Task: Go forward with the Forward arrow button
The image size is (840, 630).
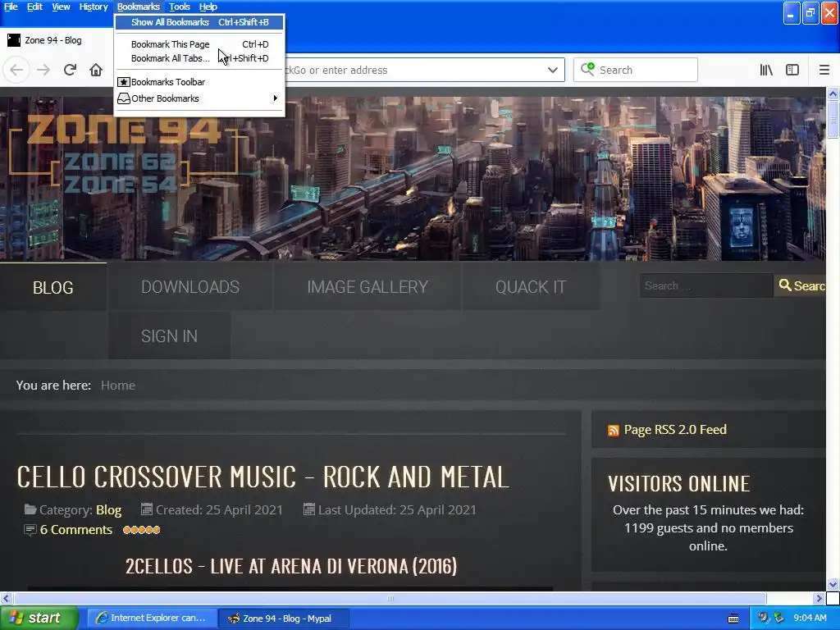Action: [x=43, y=70]
